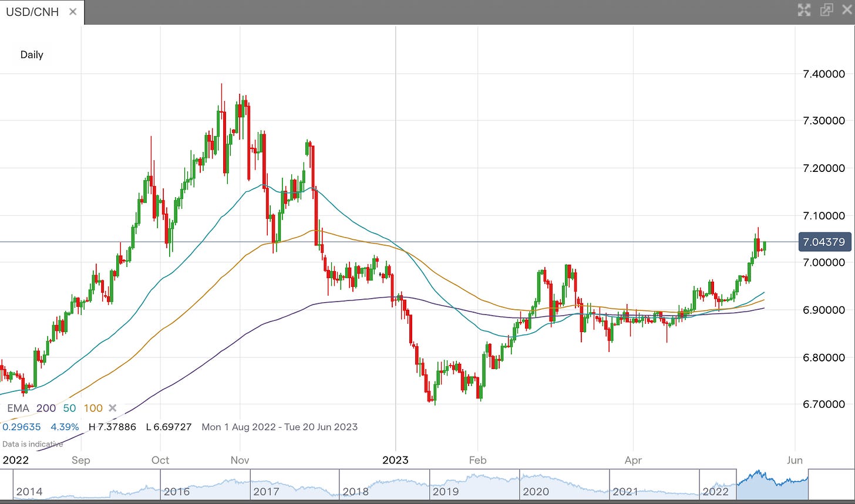
Task: Click the 6.70000 price axis label
Action: pos(824,404)
